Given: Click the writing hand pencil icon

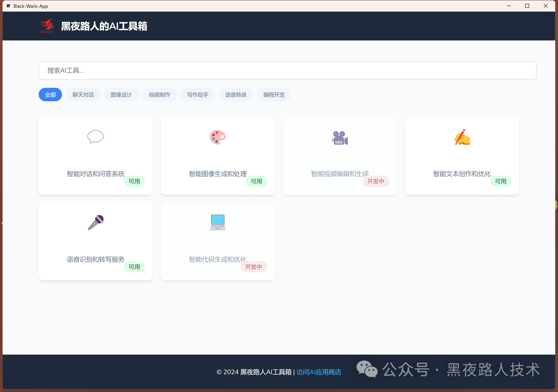Looking at the screenshot, I should point(462,137).
